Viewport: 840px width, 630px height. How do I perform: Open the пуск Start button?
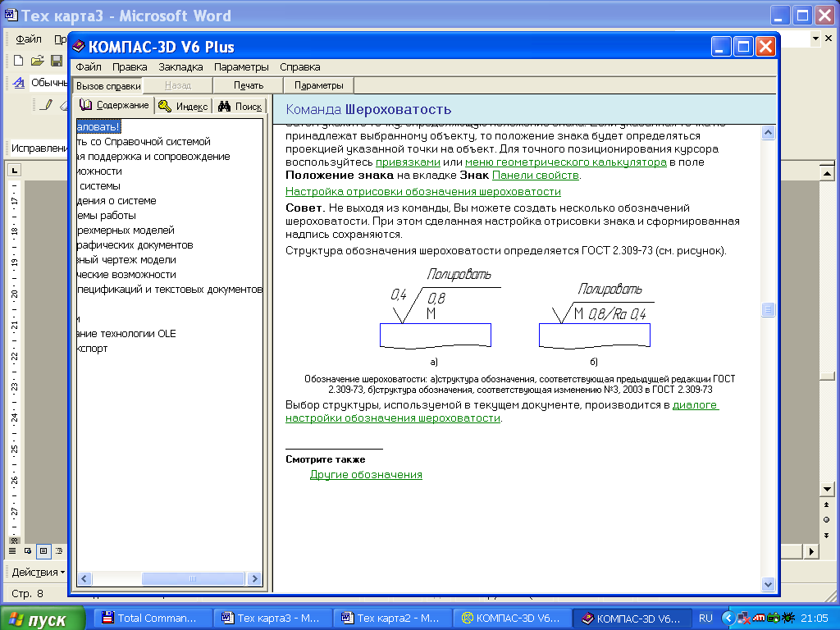click(x=42, y=619)
